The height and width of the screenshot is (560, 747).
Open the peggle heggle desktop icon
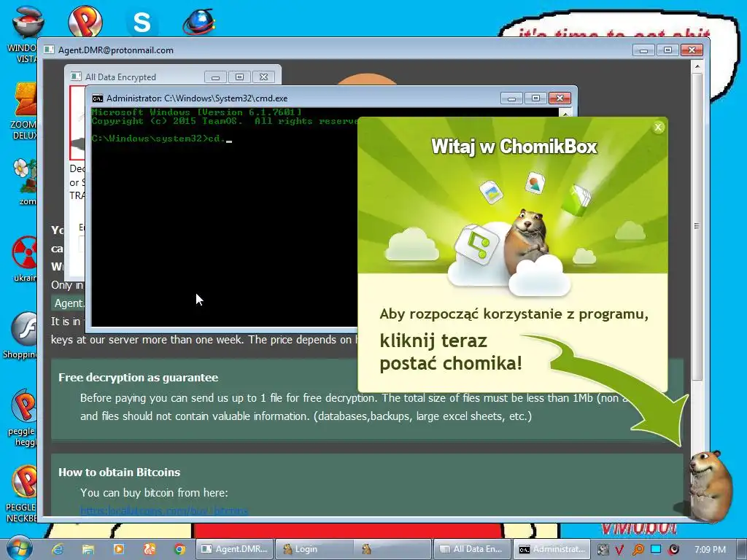(23, 417)
